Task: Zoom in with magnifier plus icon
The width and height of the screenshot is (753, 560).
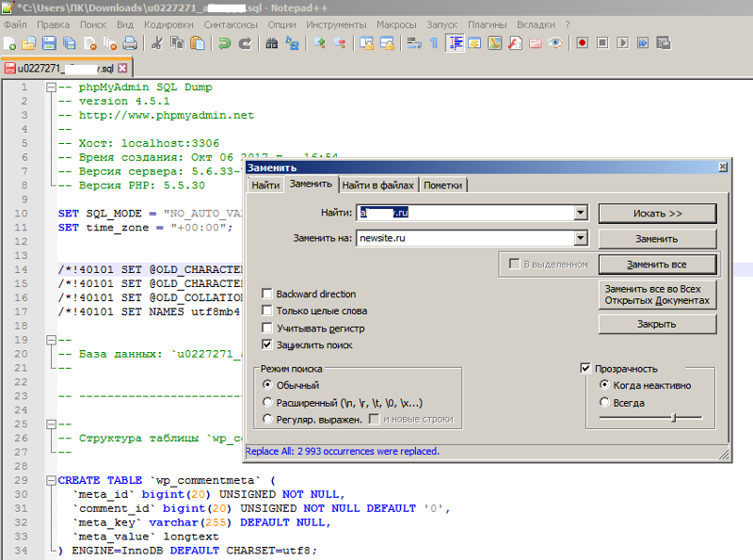Action: point(319,43)
